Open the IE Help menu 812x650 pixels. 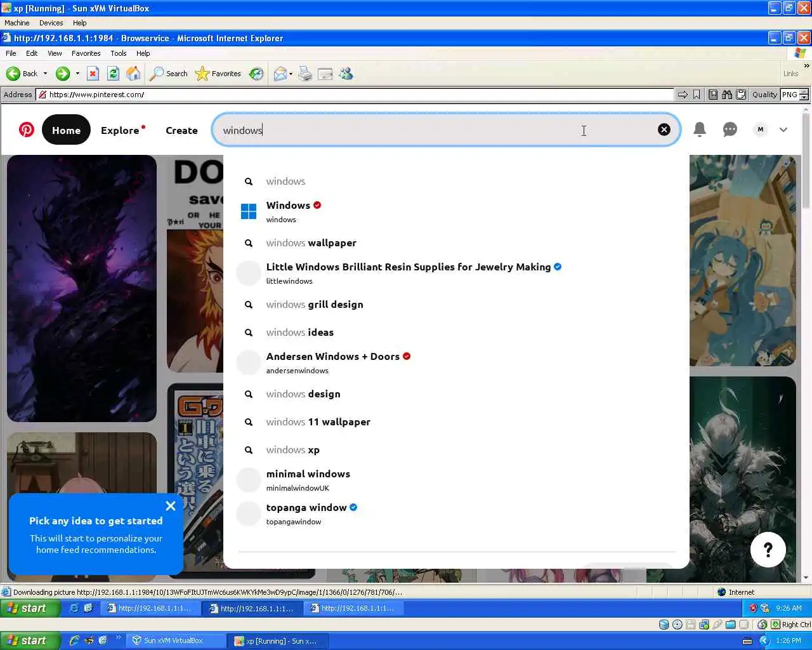point(143,53)
